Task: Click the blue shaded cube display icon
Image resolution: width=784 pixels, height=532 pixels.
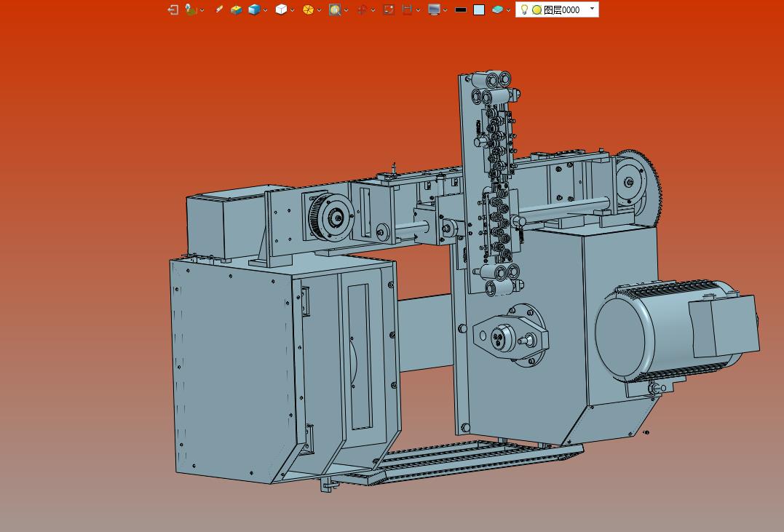Action: coord(254,9)
